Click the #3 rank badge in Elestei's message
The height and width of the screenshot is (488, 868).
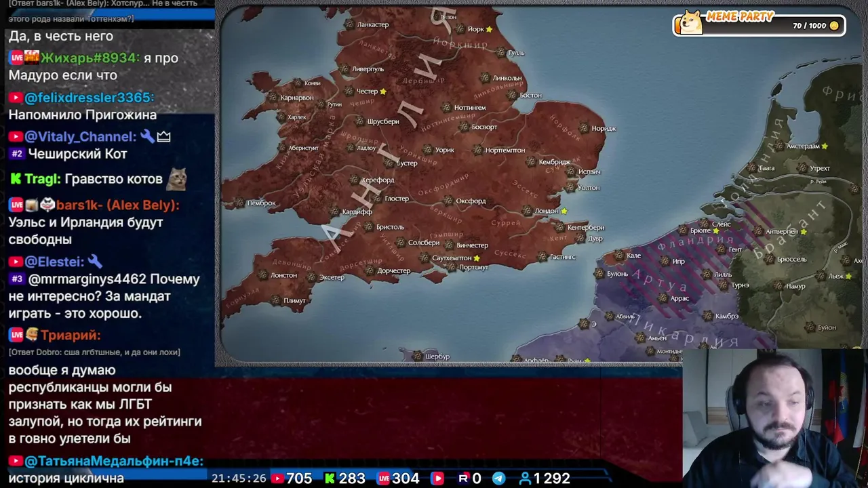(x=17, y=279)
